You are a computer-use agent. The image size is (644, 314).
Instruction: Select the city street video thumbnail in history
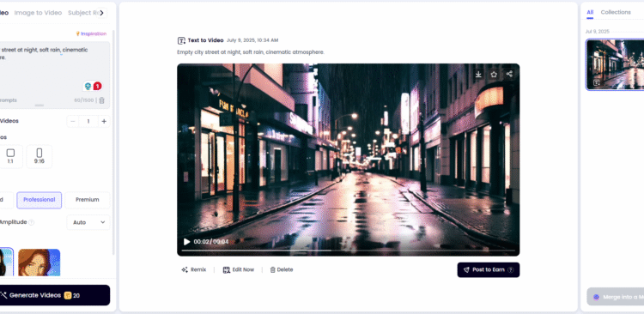(615, 64)
